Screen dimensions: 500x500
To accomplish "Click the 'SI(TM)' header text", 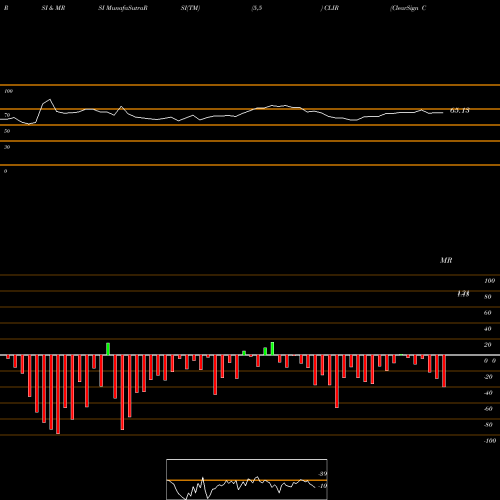I will (x=190, y=8).
